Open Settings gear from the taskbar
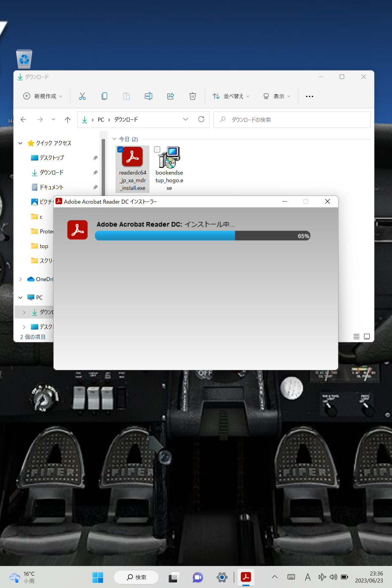Screen dimensions: 392x588 222,577
